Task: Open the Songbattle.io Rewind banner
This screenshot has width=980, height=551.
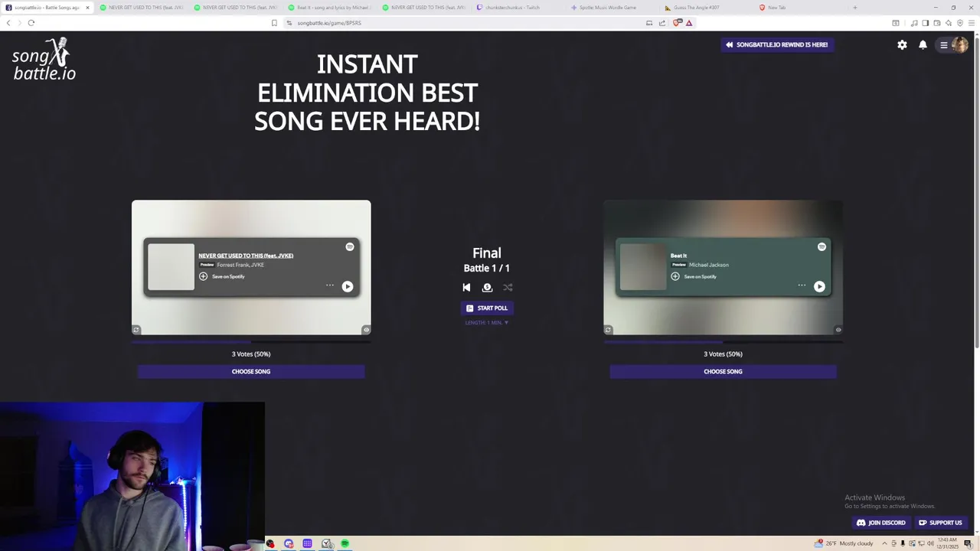Action: tap(777, 44)
